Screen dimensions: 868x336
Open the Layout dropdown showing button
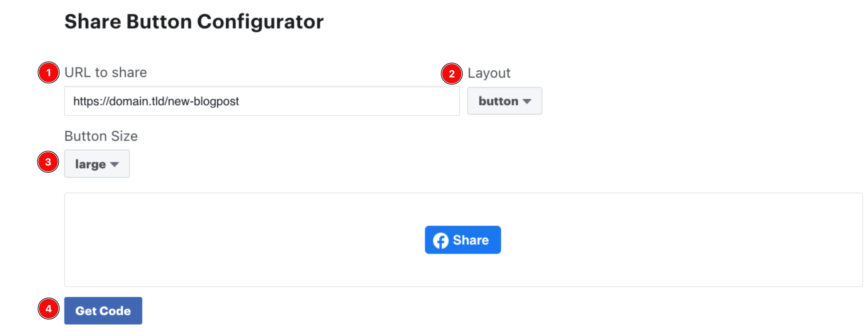[504, 101]
